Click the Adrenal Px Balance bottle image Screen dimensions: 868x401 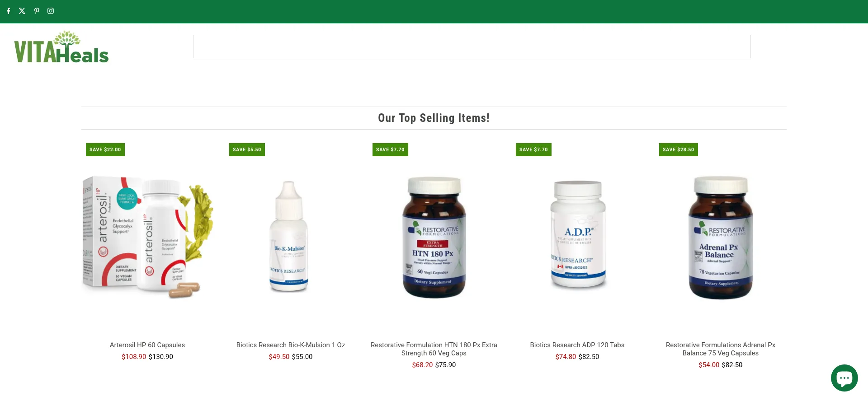tap(721, 238)
